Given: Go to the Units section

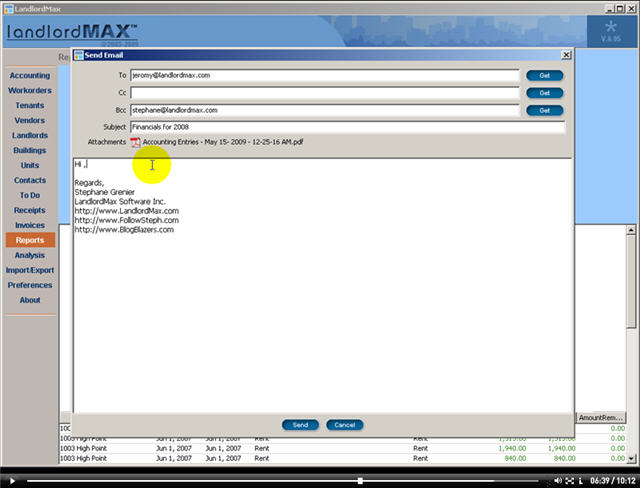Looking at the screenshot, I should click(x=30, y=165).
